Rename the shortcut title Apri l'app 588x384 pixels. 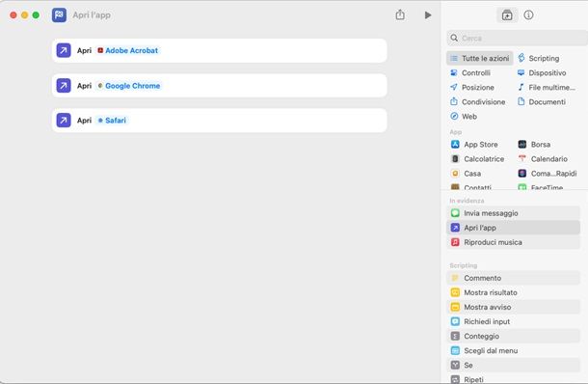[92, 15]
